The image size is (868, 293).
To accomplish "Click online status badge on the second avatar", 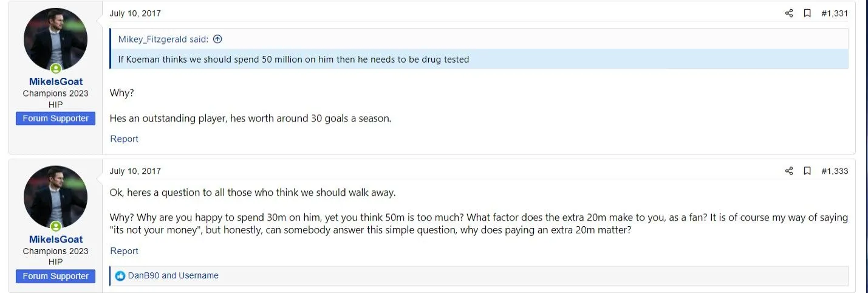I will pyautogui.click(x=56, y=227).
